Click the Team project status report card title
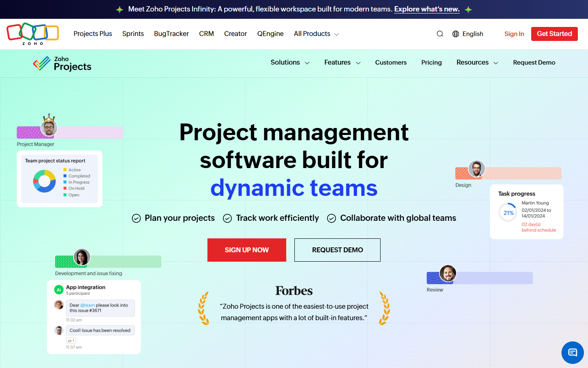Viewport: 588px width, 368px height. coord(55,161)
